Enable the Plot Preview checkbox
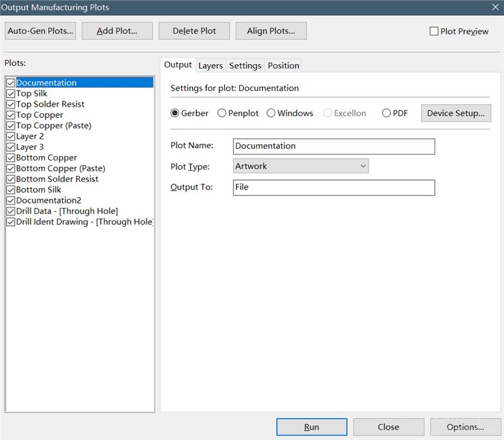Image resolution: width=504 pixels, height=440 pixels. pyautogui.click(x=434, y=31)
